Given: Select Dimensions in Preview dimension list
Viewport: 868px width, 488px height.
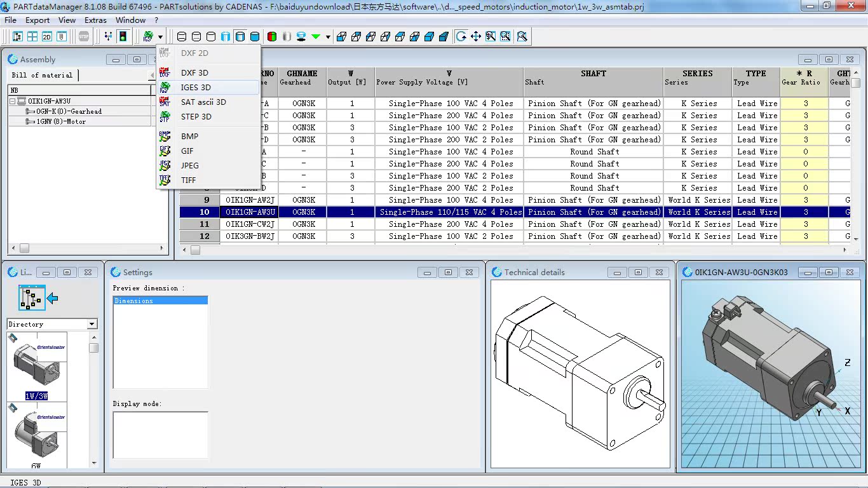Looking at the screenshot, I should [160, 301].
